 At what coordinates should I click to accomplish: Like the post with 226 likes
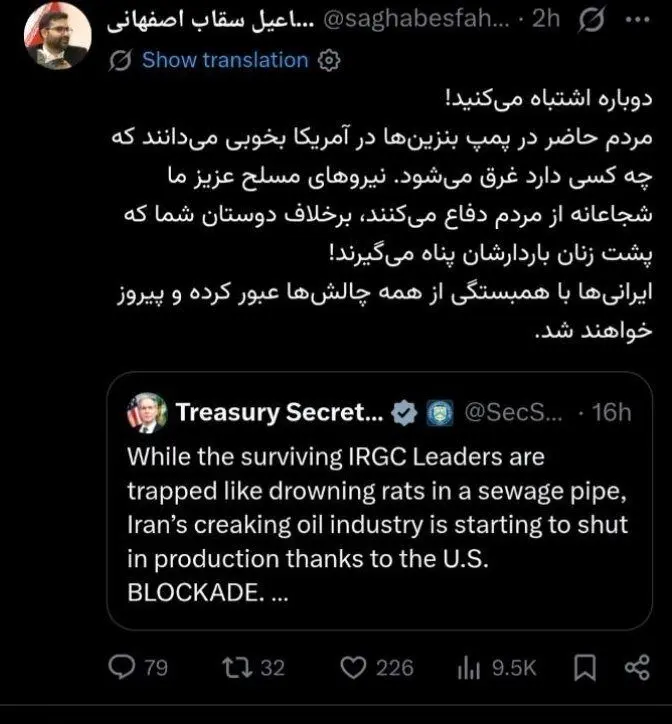click(x=352, y=667)
